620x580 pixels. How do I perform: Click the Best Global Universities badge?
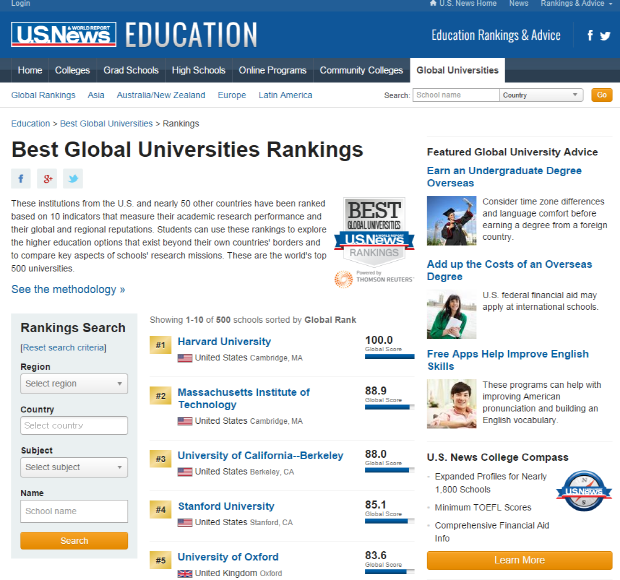tap(373, 230)
